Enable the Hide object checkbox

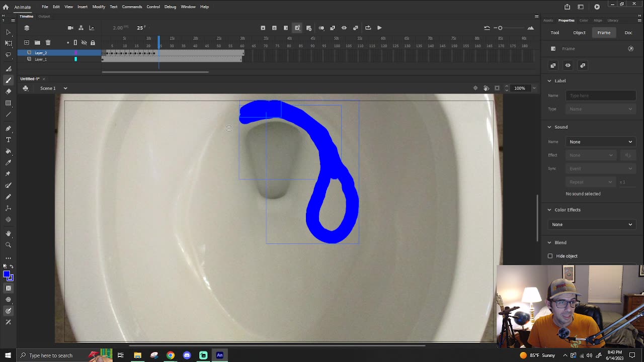550,256
